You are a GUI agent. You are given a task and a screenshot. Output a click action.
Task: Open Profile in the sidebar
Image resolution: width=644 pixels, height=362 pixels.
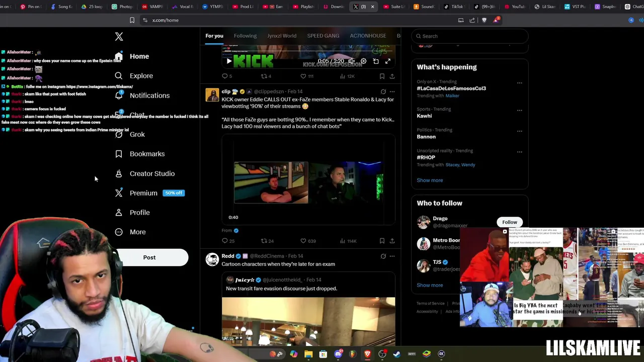pos(132,213)
